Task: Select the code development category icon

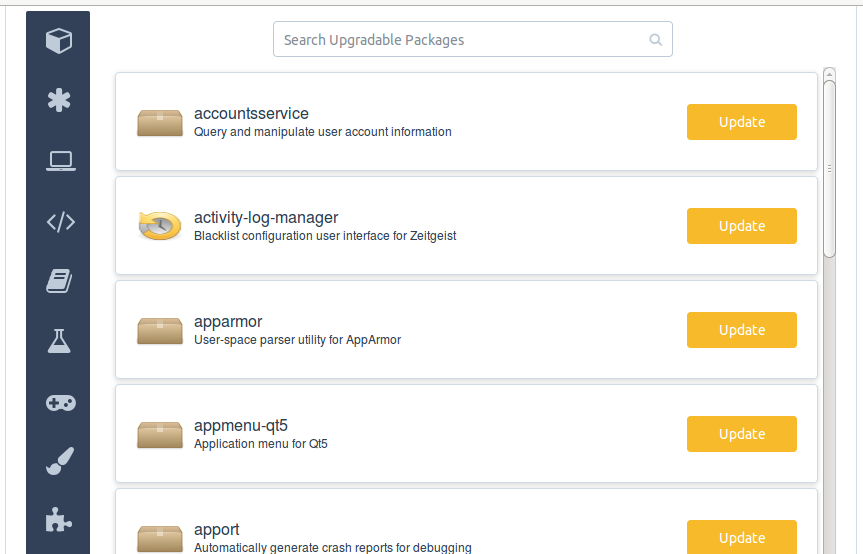Action: 61,222
